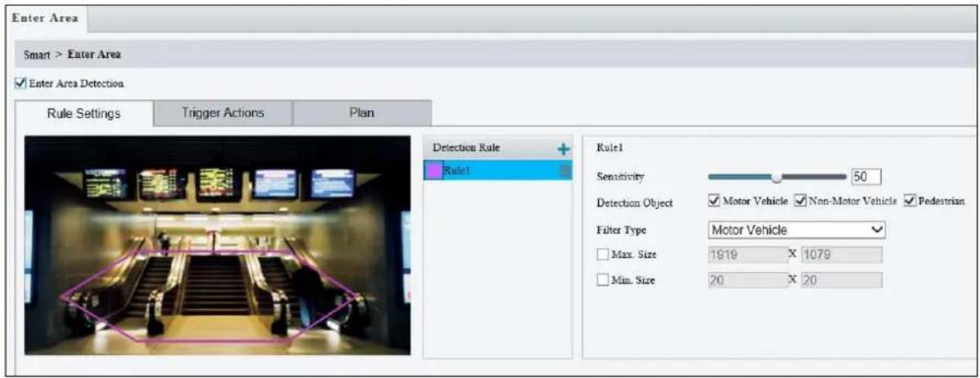Viewport: 980px width, 378px height.
Task: Click the Sensitivity value field showing 50
Action: [x=865, y=178]
